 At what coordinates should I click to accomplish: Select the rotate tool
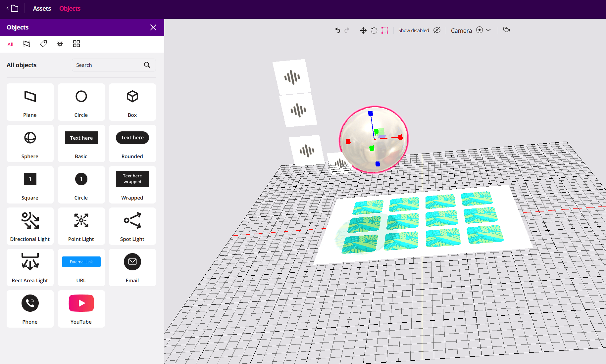[x=374, y=30]
